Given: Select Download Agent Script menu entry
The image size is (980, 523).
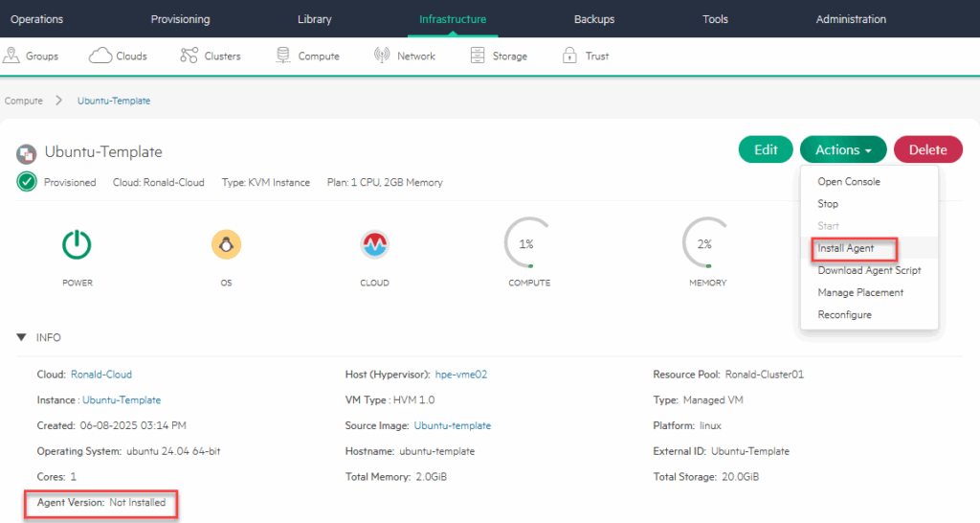Looking at the screenshot, I should coord(869,270).
